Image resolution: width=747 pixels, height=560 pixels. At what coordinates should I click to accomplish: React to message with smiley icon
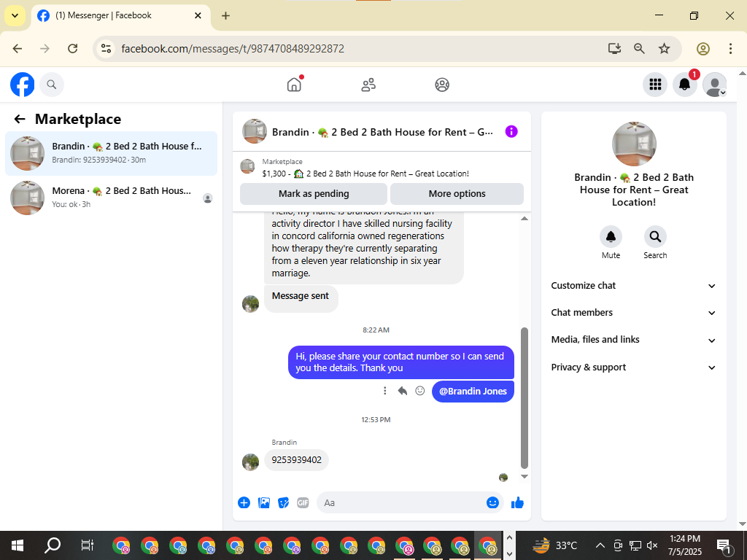(x=419, y=391)
